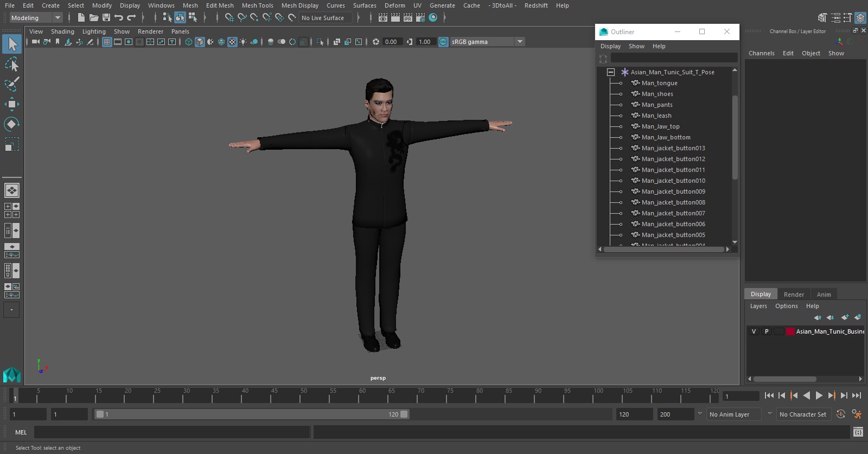Select by component type mode

[193, 18]
